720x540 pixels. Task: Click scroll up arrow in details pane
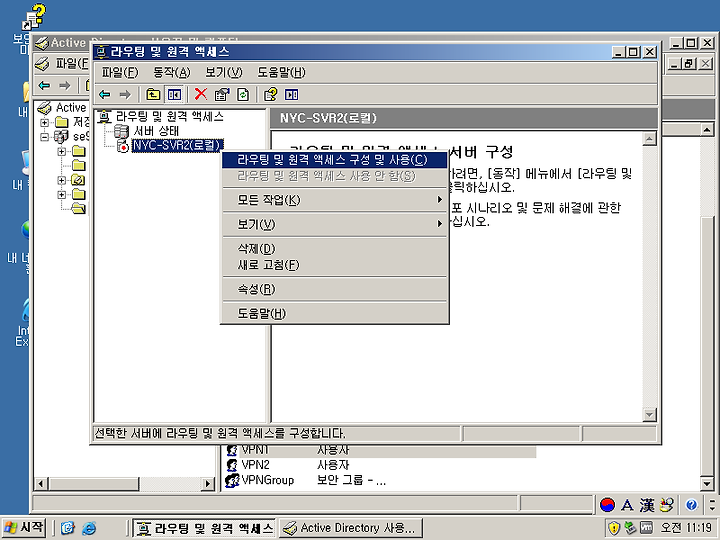point(649,139)
